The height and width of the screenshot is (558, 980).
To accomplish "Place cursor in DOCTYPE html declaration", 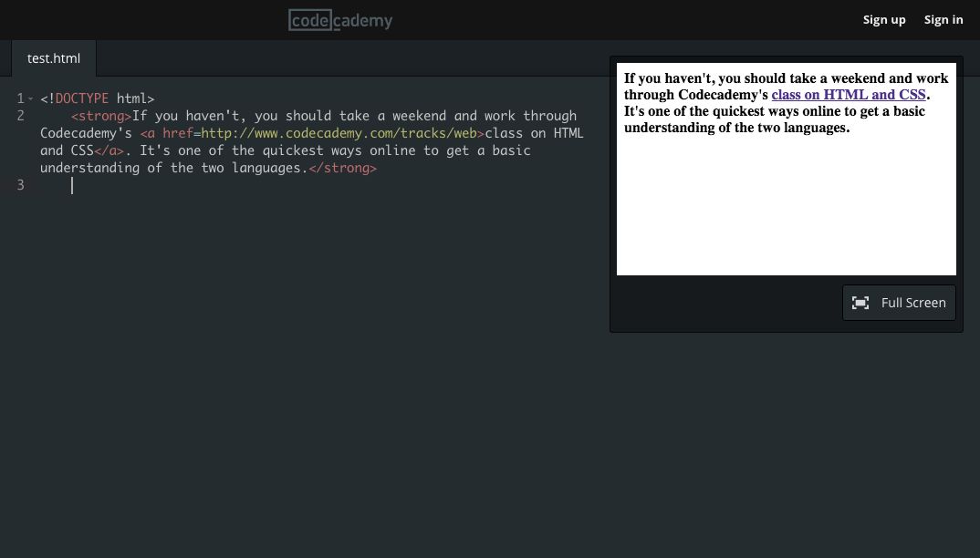I will [97, 98].
